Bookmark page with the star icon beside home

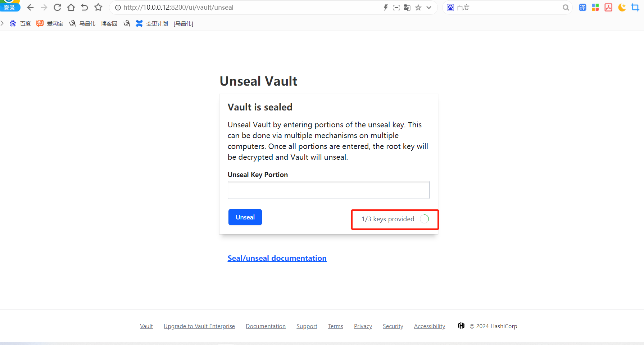tap(98, 8)
